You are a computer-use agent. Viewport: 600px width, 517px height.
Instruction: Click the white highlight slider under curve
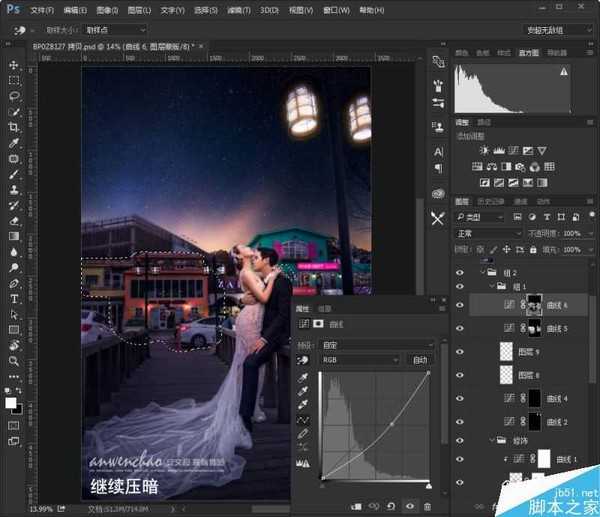tap(428, 486)
